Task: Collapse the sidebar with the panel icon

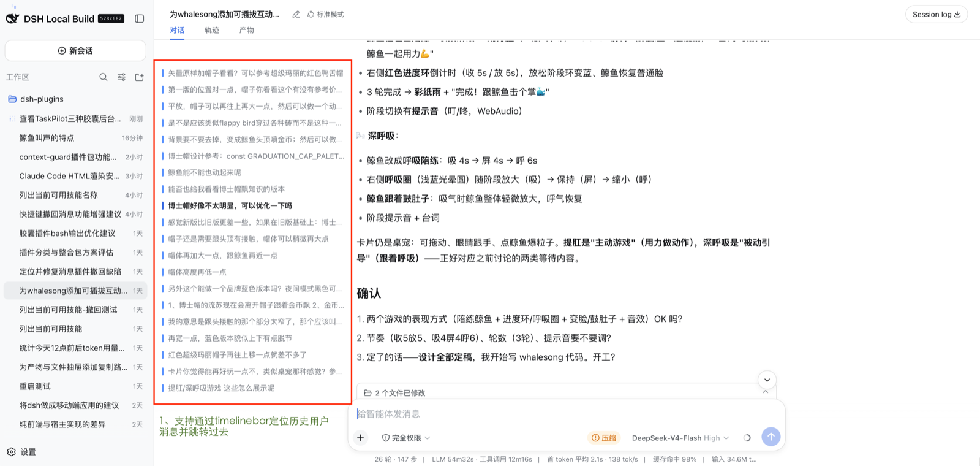Action: 140,19
